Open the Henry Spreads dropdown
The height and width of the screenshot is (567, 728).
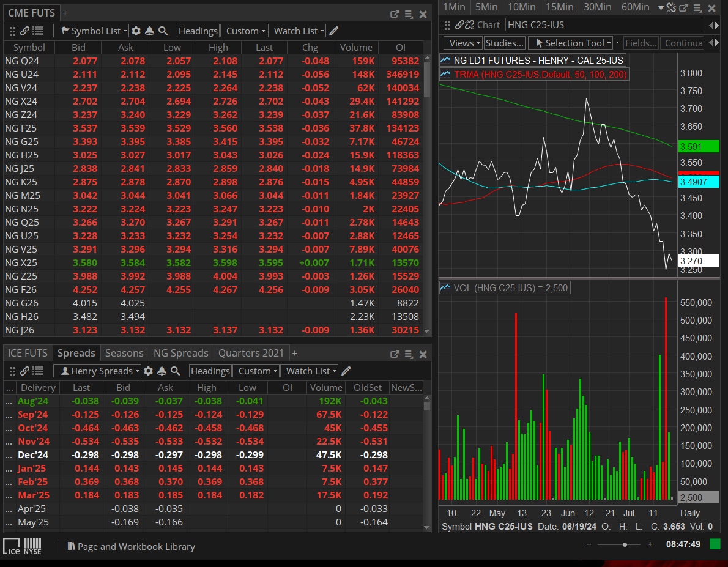coord(97,371)
